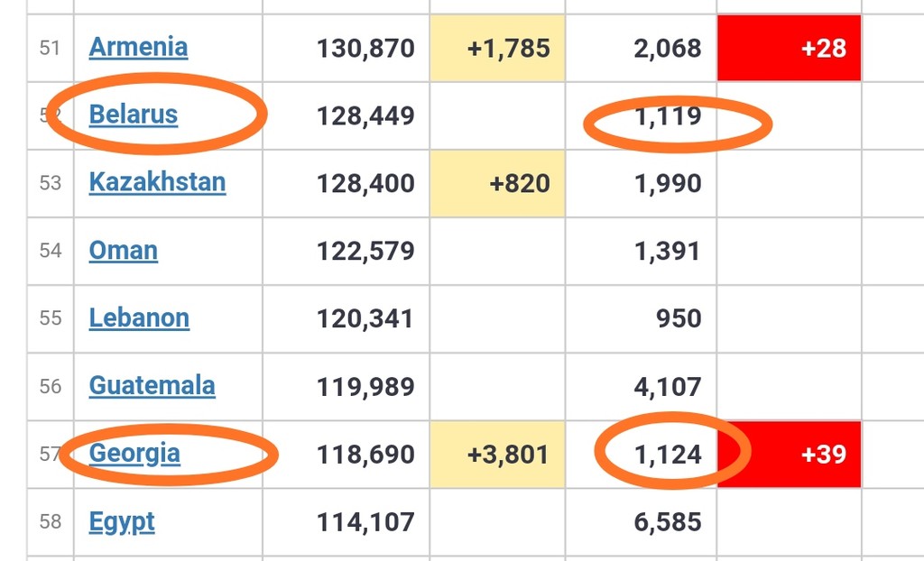Select Georgia's new cases cell +3,801

click(497, 455)
